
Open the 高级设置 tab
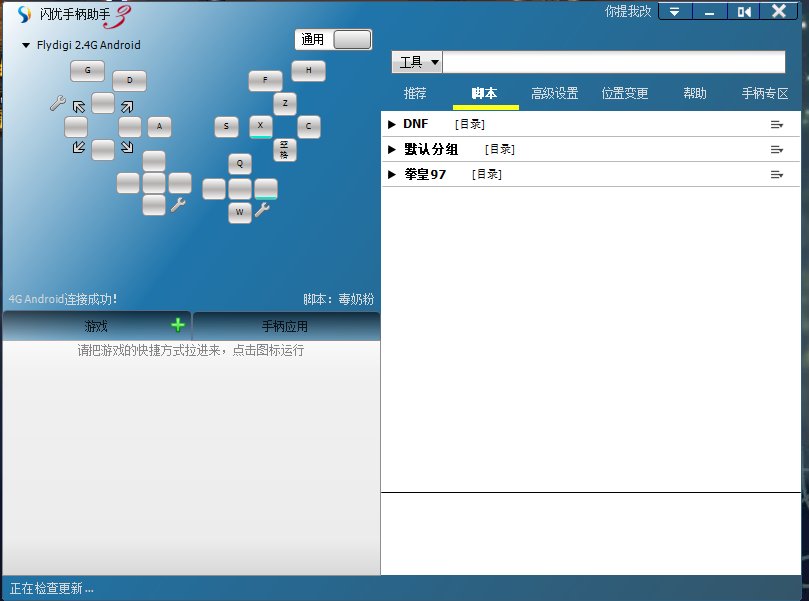(554, 93)
